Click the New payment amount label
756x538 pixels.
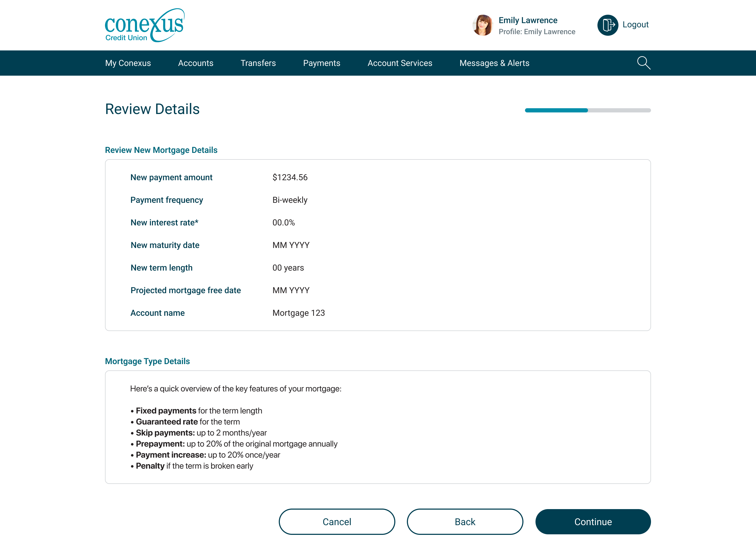point(171,177)
